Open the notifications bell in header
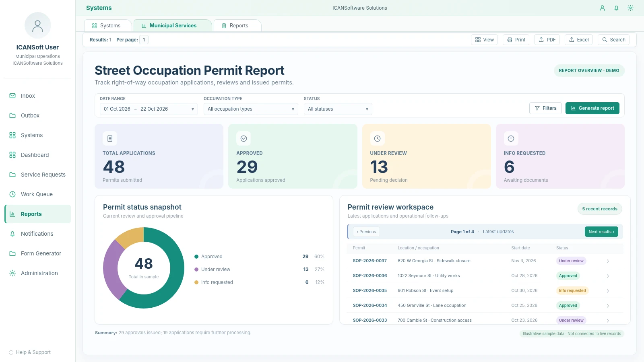This screenshot has width=644, height=362. point(616,8)
